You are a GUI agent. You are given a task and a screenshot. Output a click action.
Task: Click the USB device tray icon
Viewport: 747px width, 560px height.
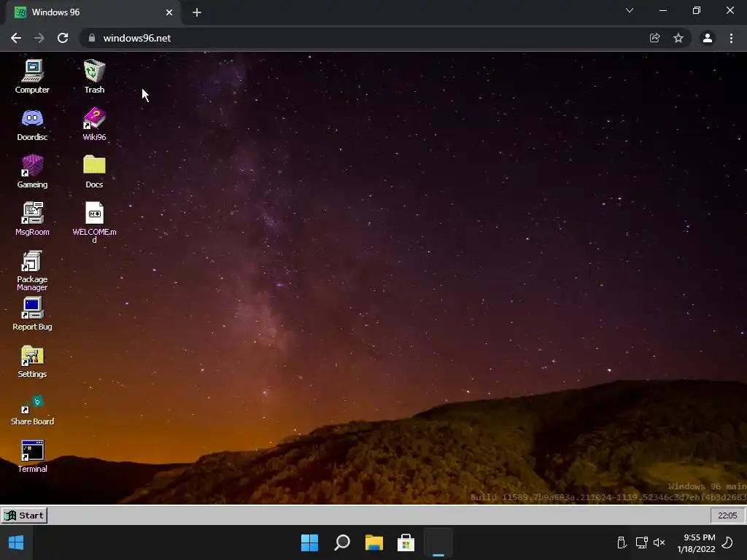pyautogui.click(x=622, y=542)
